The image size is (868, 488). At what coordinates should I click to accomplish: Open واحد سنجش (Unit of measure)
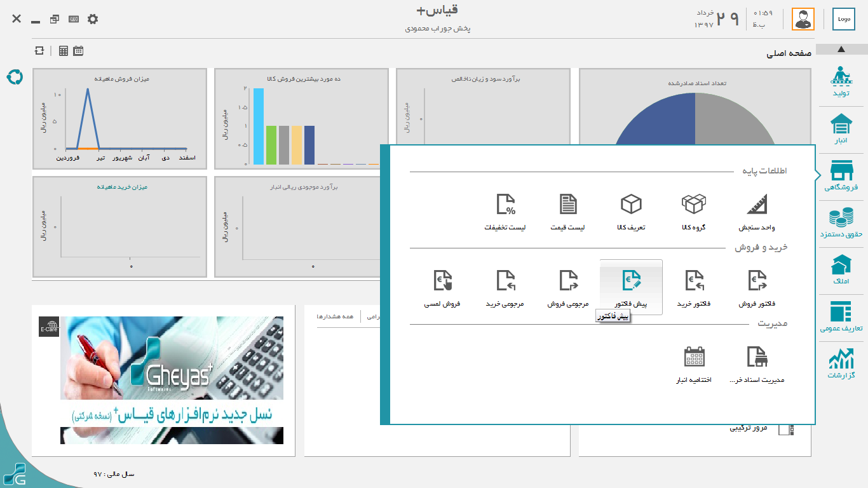pyautogui.click(x=756, y=212)
